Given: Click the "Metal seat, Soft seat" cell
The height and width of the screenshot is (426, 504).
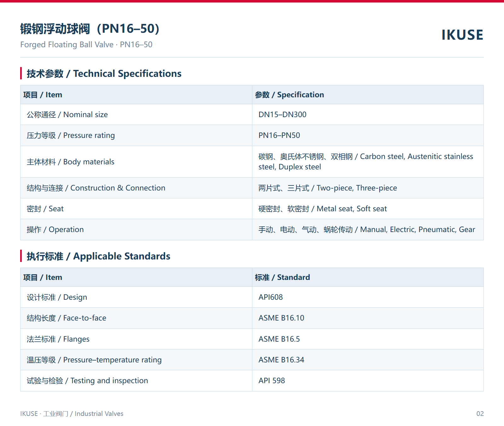Looking at the screenshot, I should (368, 209).
